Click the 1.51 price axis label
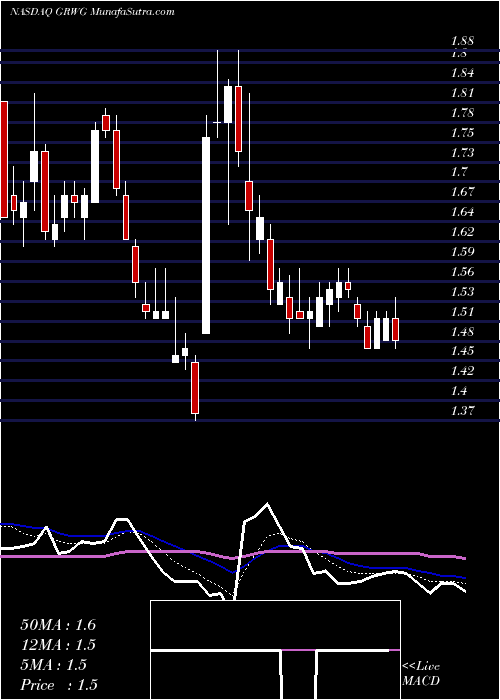Image resolution: width=500 pixels, height=700 pixels. [462, 312]
